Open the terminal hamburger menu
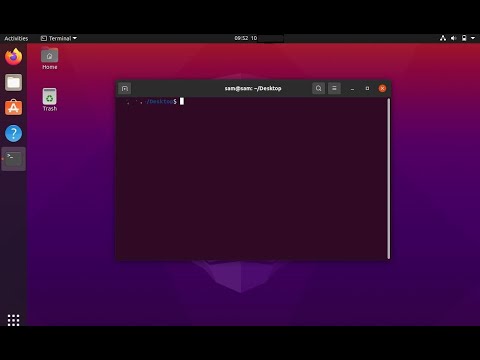Image resolution: width=480 pixels, height=360 pixels. tap(334, 88)
